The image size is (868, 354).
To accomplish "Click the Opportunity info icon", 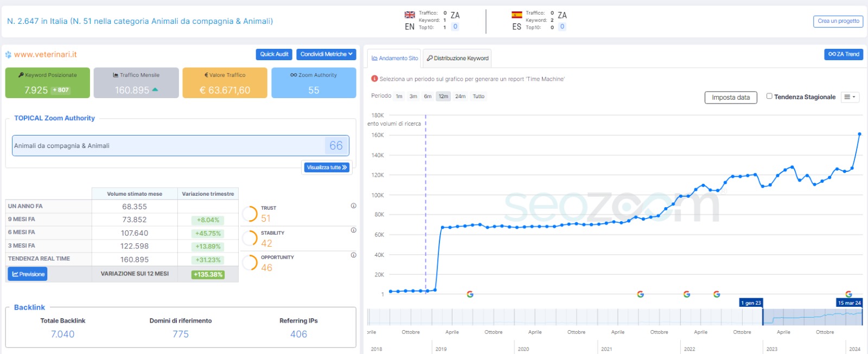I will click(x=353, y=255).
